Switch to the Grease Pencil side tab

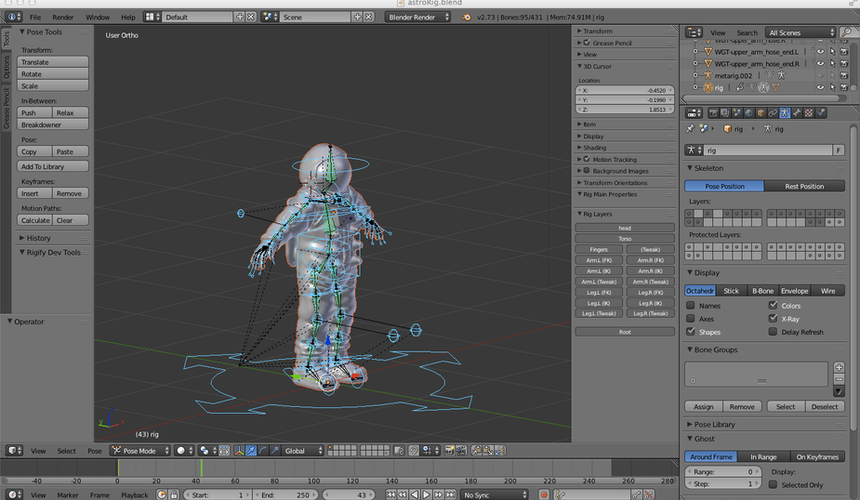pyautogui.click(x=6, y=105)
